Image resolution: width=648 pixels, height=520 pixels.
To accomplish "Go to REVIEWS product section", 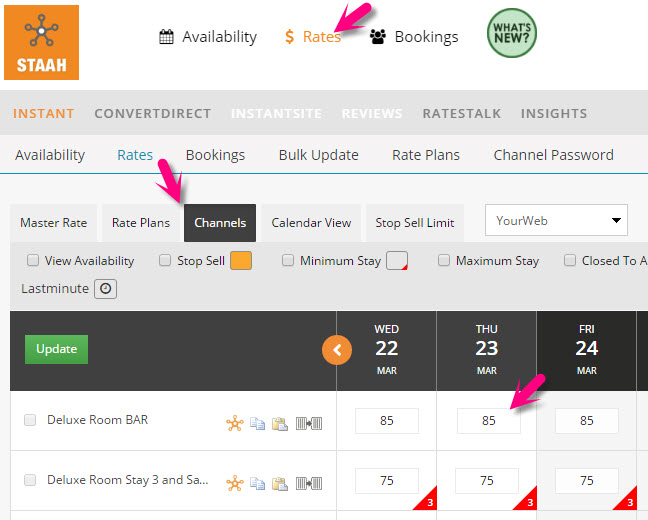I will coord(372,113).
